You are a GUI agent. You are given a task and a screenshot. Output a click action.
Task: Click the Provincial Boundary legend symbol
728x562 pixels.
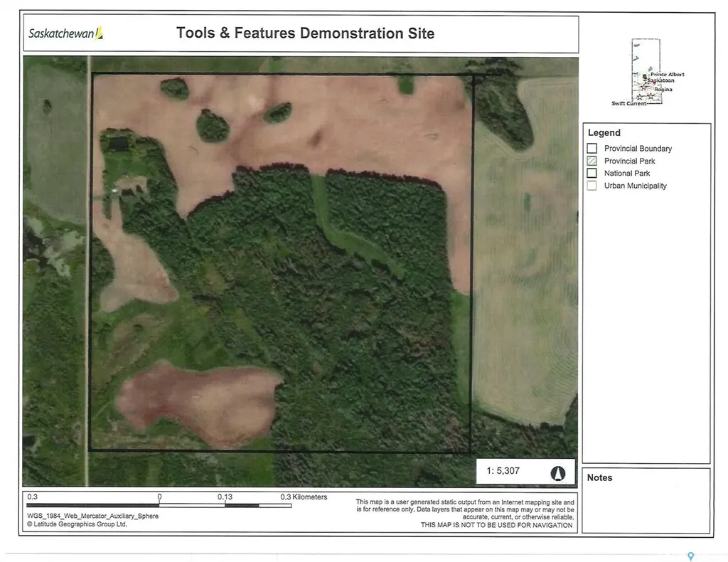click(x=592, y=149)
